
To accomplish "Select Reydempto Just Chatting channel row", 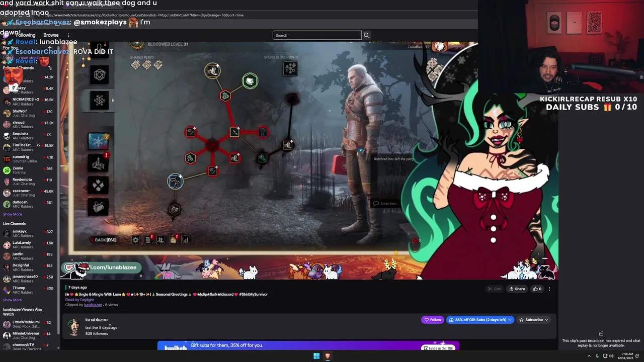I will 29,182.
